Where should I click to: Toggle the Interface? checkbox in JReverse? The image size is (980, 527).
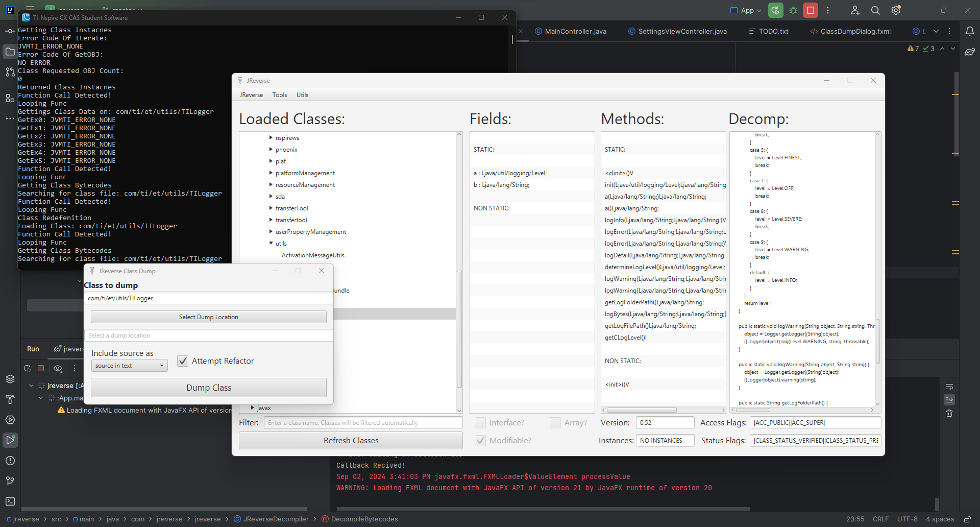coord(480,423)
